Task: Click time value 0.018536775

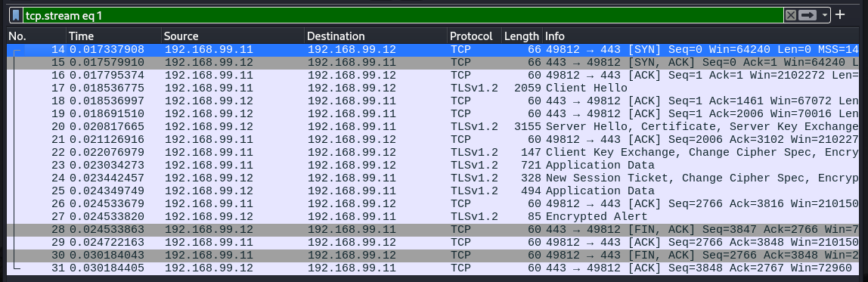Action: [x=107, y=88]
